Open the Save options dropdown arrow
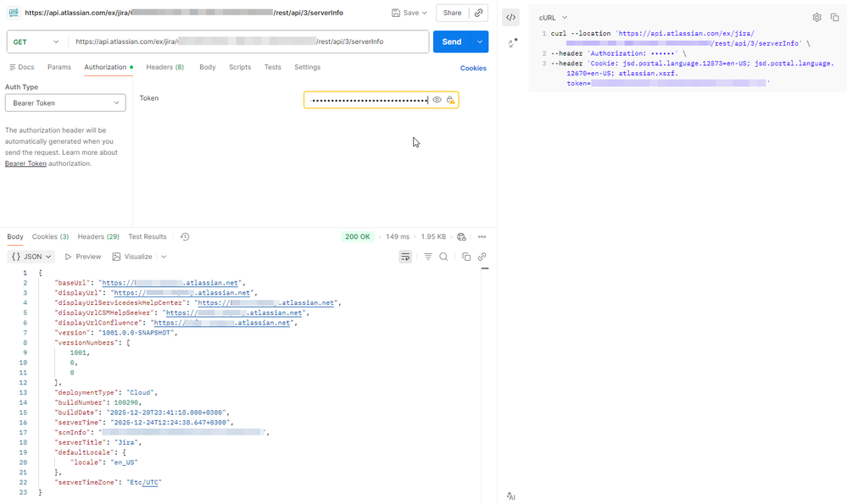 click(x=425, y=13)
